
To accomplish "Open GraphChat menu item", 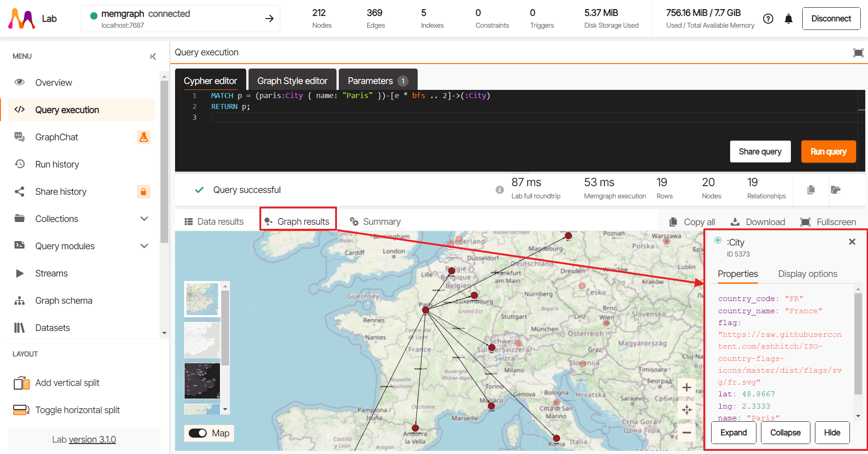I will [82, 137].
